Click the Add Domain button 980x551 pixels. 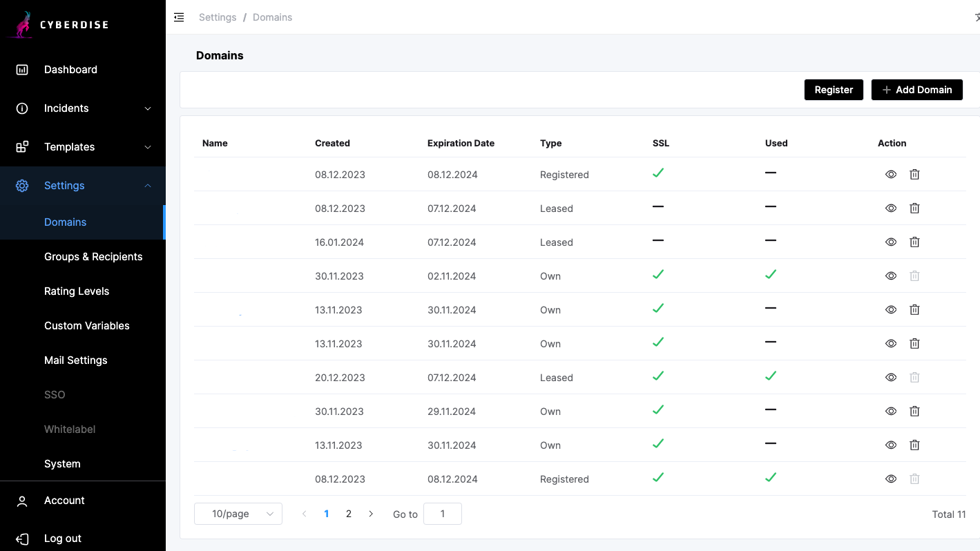(x=917, y=90)
